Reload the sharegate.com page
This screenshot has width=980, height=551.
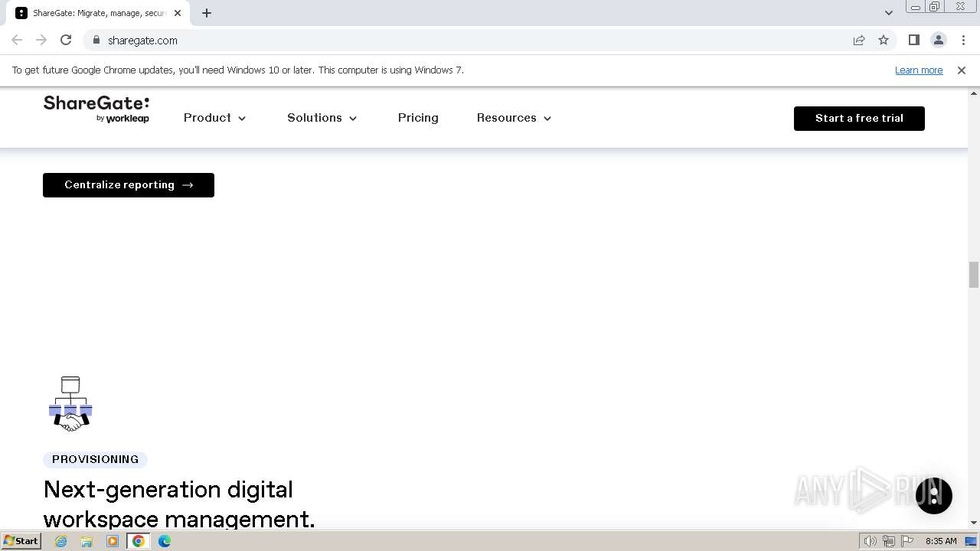click(66, 40)
